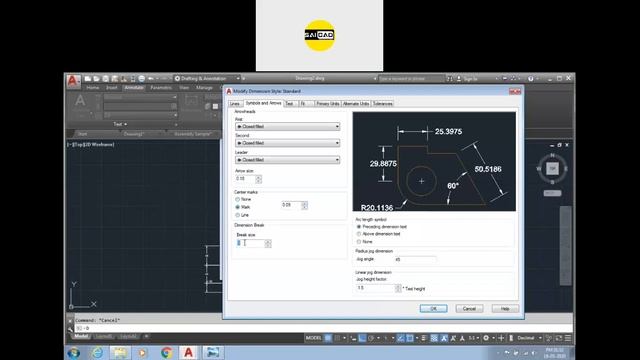This screenshot has width=640, height=360.
Task: Switch to the Alternate Units tab
Action: click(x=356, y=104)
